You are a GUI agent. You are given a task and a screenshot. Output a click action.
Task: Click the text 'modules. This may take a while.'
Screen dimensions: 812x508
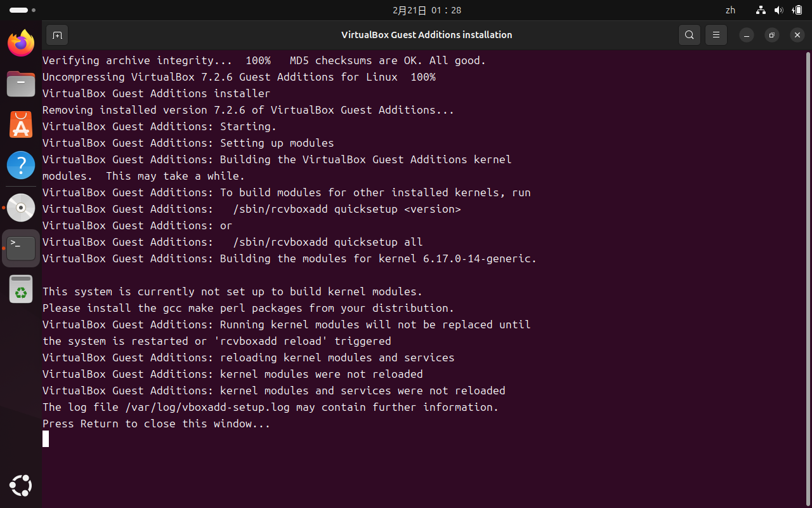click(143, 177)
